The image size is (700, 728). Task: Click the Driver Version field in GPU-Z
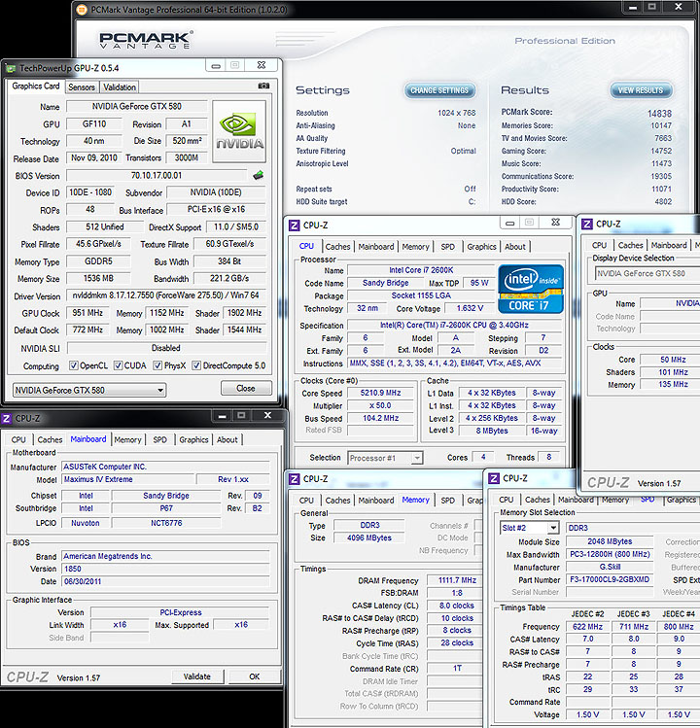coord(166,295)
